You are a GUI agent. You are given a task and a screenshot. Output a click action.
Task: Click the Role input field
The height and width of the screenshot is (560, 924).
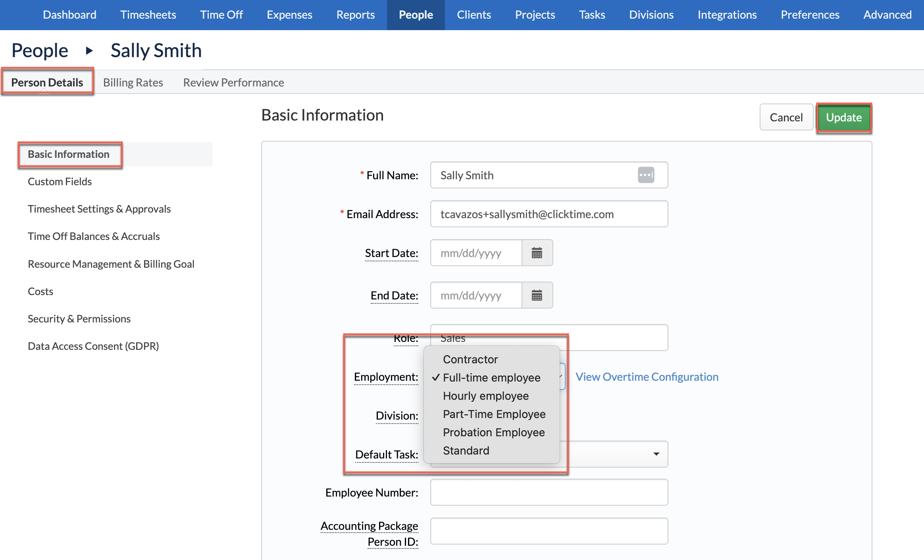(x=549, y=338)
